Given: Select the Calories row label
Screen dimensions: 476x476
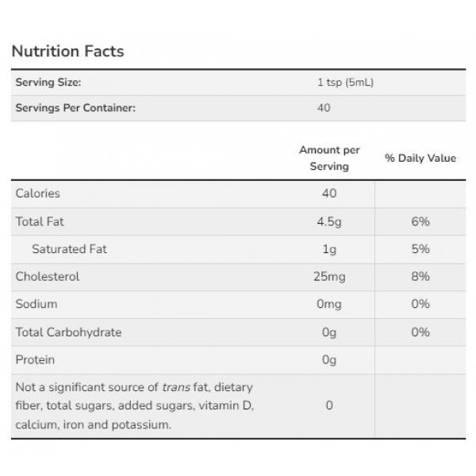Looking at the screenshot, I should click(x=37, y=194).
